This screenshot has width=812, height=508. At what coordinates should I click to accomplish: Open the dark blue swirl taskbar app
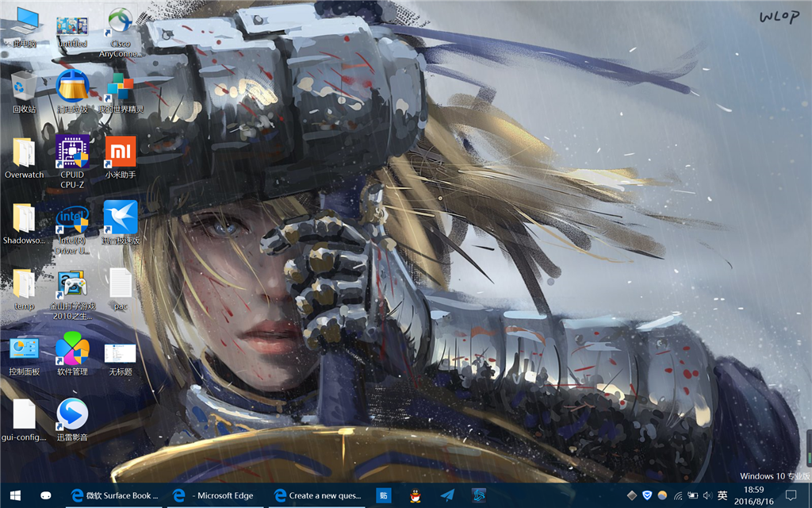point(479,495)
